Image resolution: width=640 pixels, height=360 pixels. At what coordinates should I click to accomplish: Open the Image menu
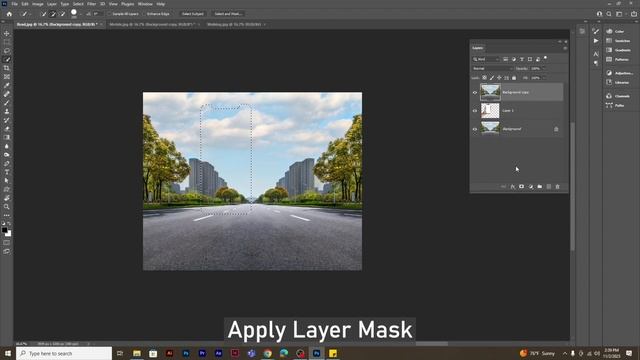pyautogui.click(x=38, y=4)
